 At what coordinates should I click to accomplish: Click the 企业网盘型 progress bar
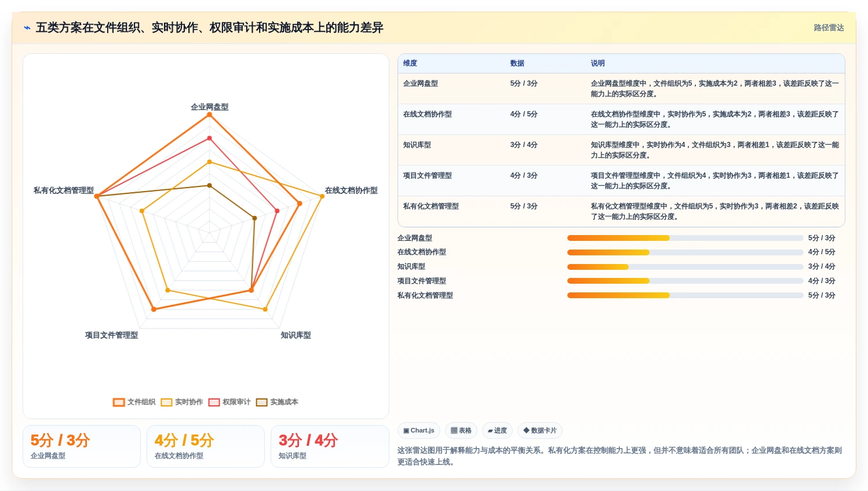pyautogui.click(x=685, y=238)
